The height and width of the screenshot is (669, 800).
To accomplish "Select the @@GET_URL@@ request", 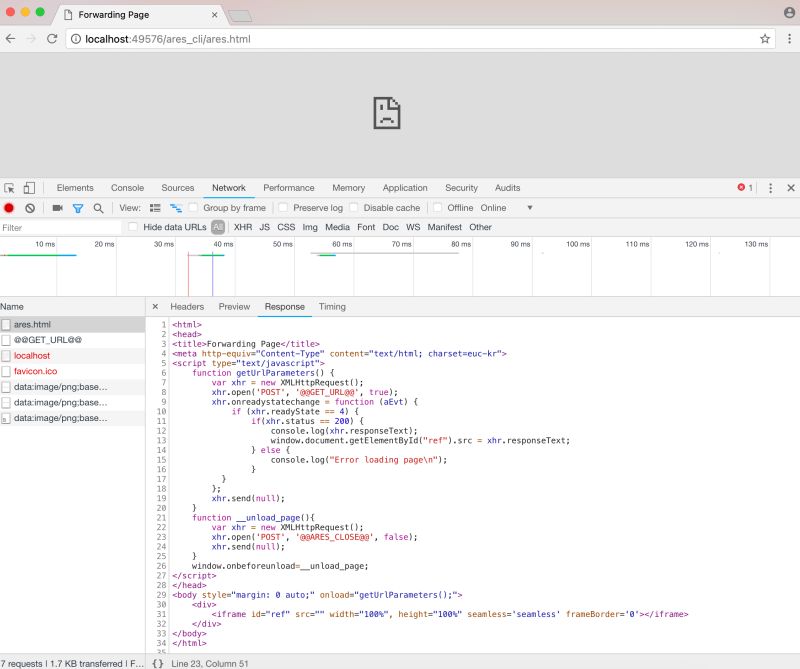I will 72,340.
